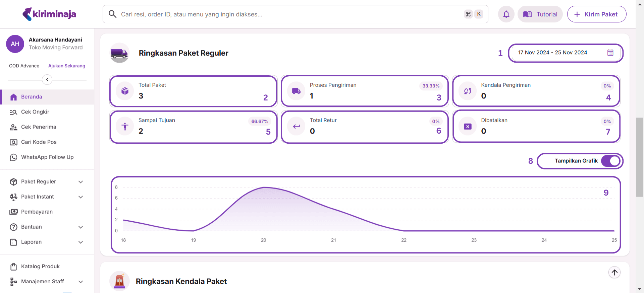
Task: Open Cek Ongkir from sidebar
Action: (35, 112)
